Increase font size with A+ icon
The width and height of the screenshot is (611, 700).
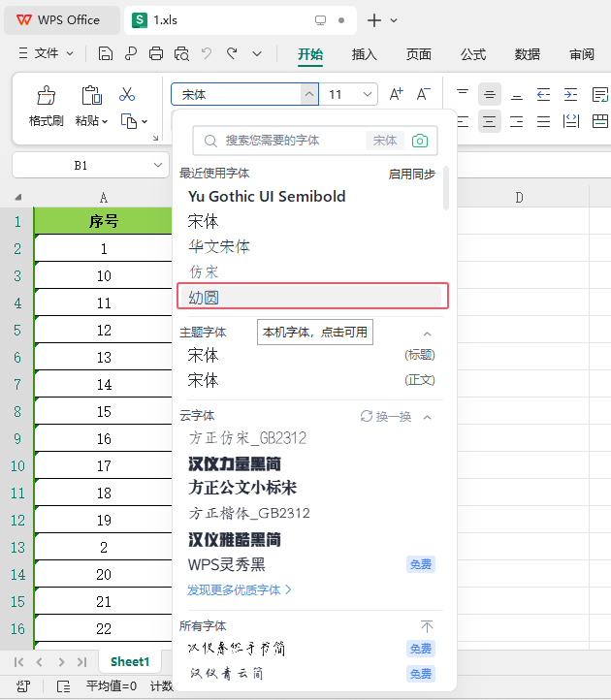coord(396,94)
